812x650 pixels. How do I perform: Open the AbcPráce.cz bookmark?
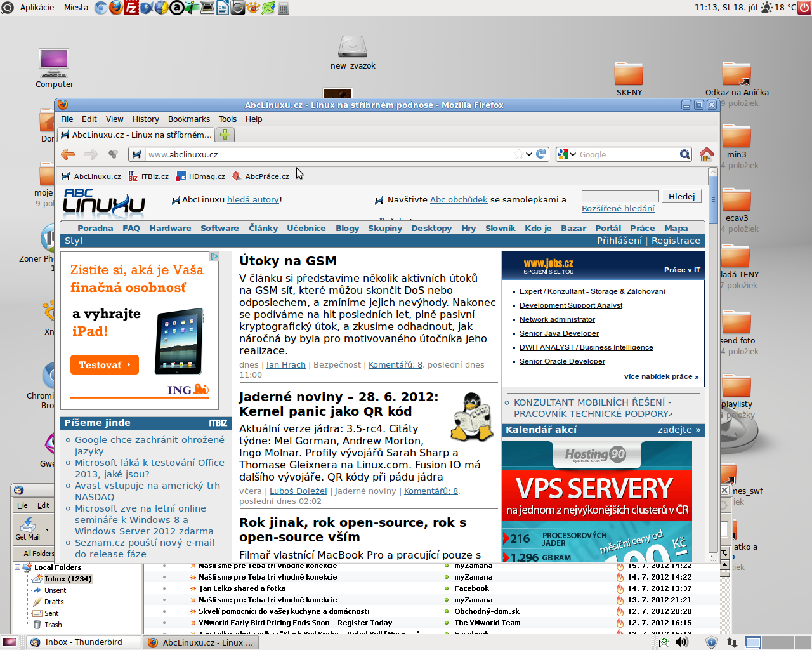coord(261,176)
